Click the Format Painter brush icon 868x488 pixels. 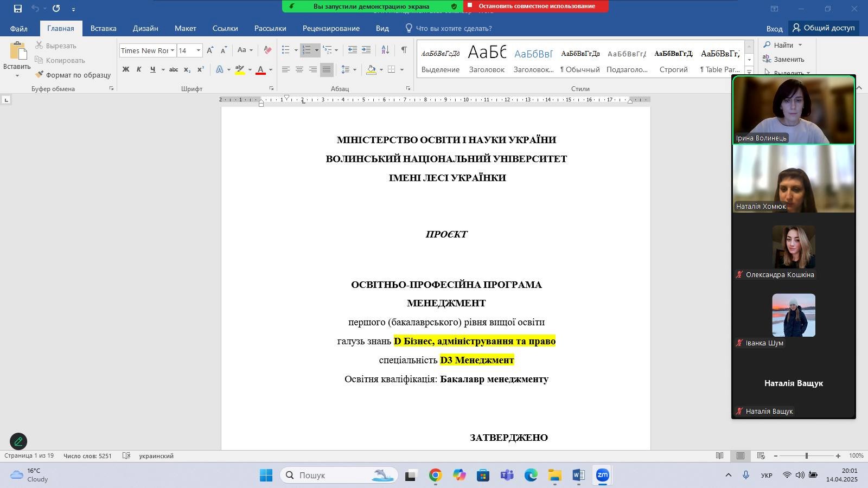(40, 75)
